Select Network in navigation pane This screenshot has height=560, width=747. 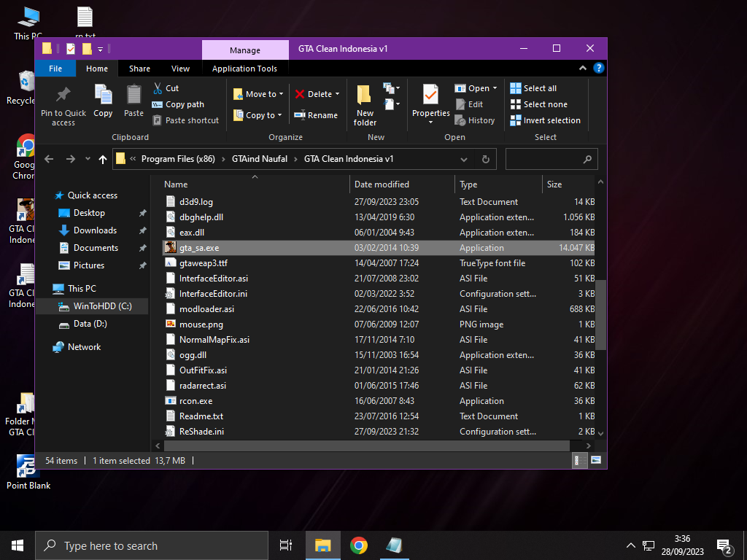[84, 347]
